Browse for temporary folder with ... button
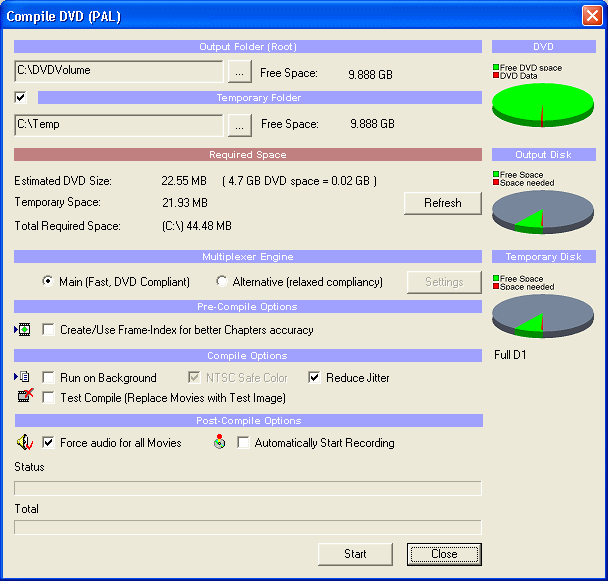This screenshot has width=608, height=581. [x=240, y=125]
